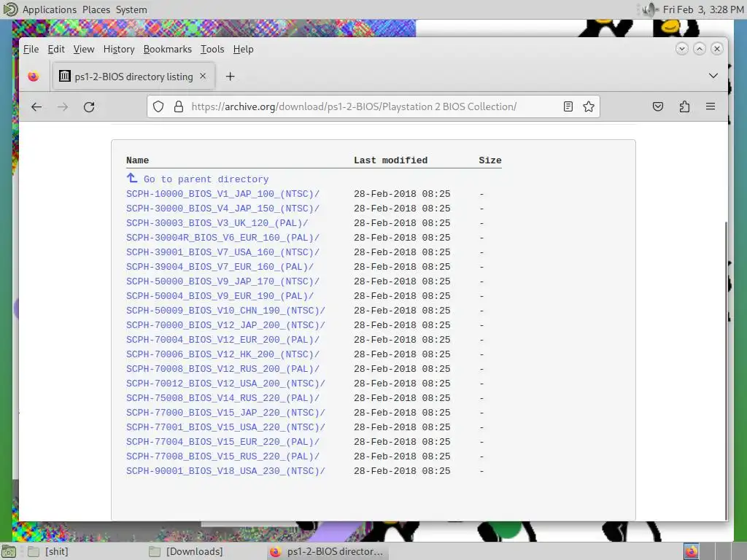
Task: Click the up arrow parent directory icon
Action: (x=132, y=178)
